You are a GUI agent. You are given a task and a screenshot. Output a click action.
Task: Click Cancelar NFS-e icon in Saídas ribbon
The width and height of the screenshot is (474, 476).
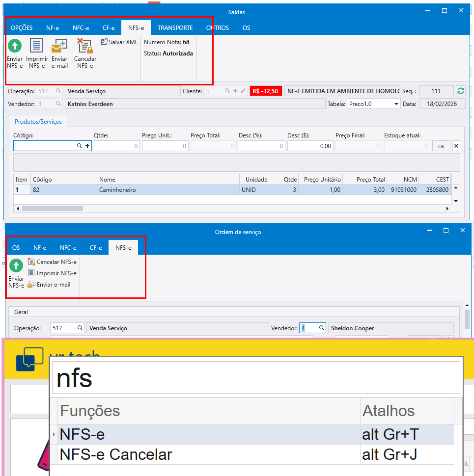tap(85, 47)
